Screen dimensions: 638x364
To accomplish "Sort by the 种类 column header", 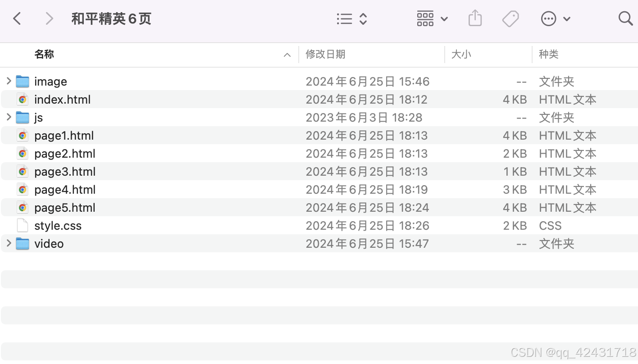I will pyautogui.click(x=548, y=55).
